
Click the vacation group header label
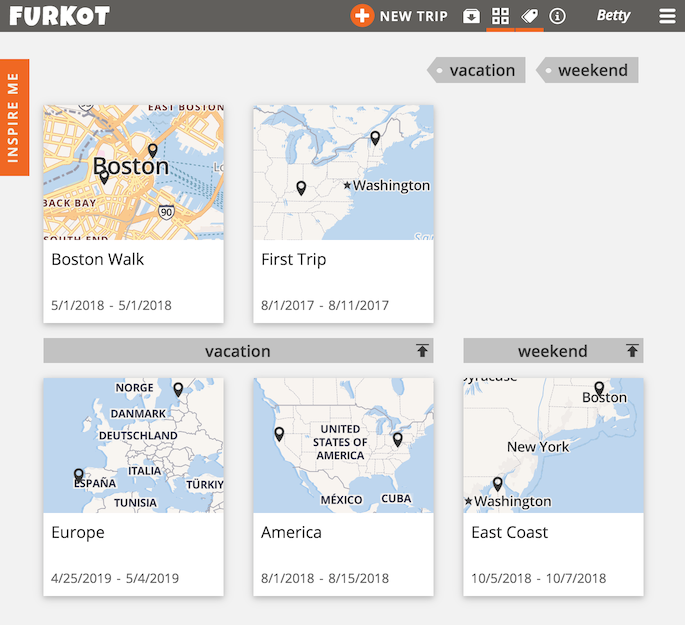coord(238,351)
